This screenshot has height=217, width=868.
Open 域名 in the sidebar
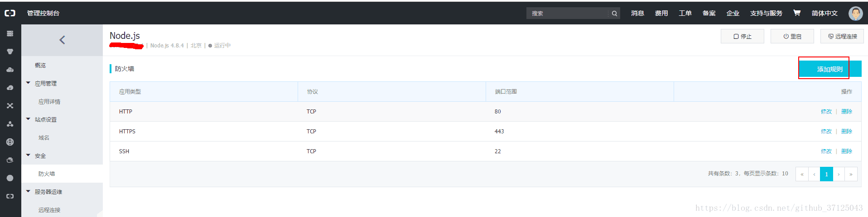pyautogui.click(x=44, y=138)
